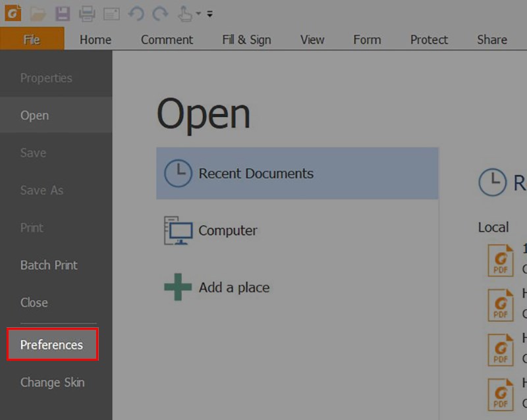The width and height of the screenshot is (527, 420).
Task: Click the clock icon in right pane header
Action: (492, 182)
